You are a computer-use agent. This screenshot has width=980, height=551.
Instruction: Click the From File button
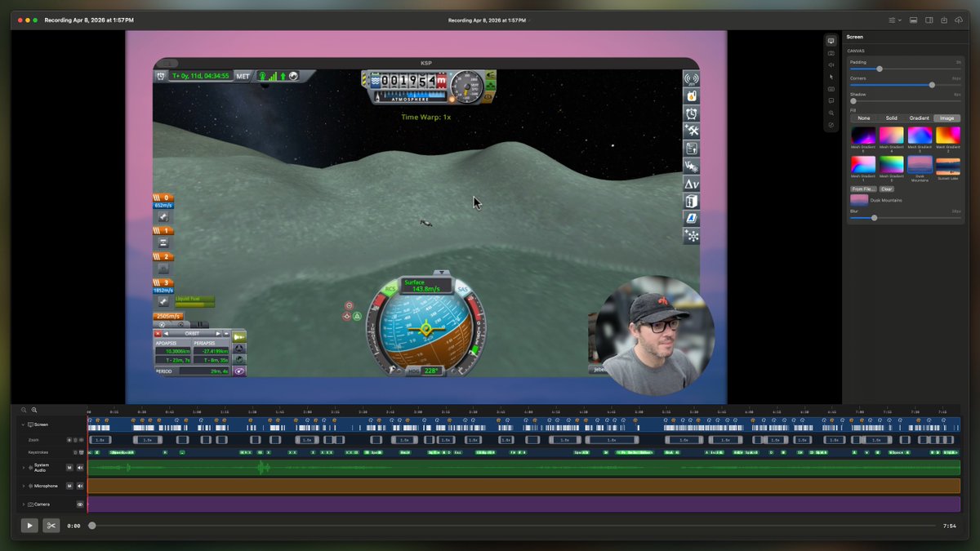pos(863,189)
